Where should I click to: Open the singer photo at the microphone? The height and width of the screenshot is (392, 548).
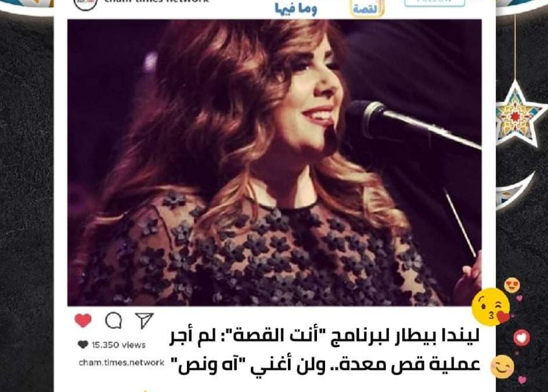275,163
